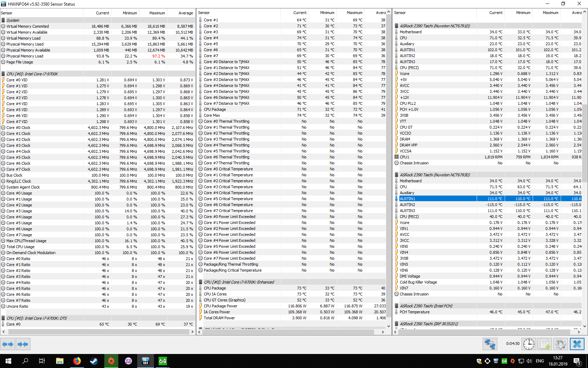Select the Total CPU Usage row
The height and width of the screenshot is (368, 588).
(x=97, y=247)
